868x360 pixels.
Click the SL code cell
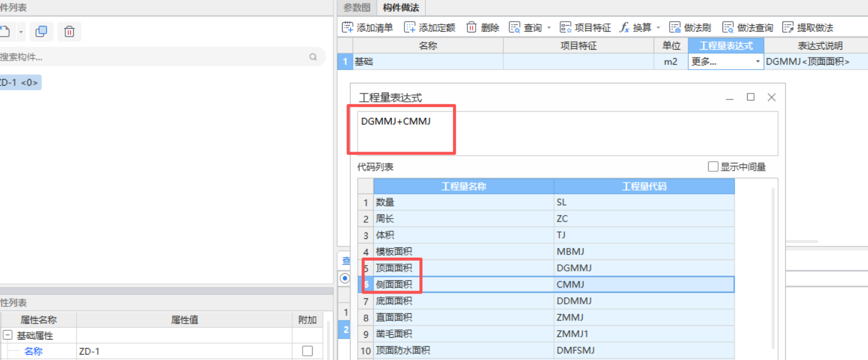tap(645, 202)
